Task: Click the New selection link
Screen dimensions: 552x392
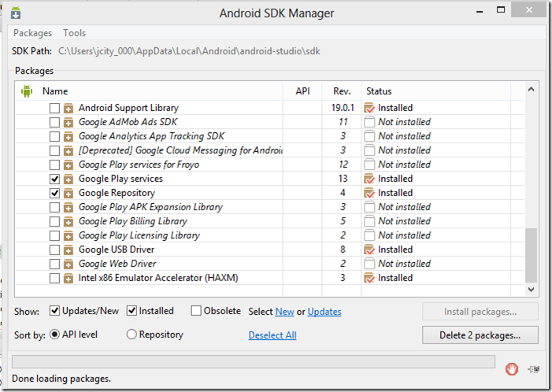Action: tap(284, 312)
